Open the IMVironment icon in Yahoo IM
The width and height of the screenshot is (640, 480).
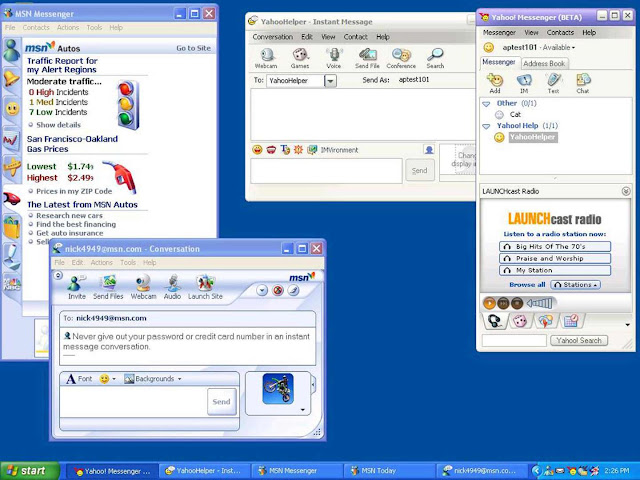click(x=312, y=150)
